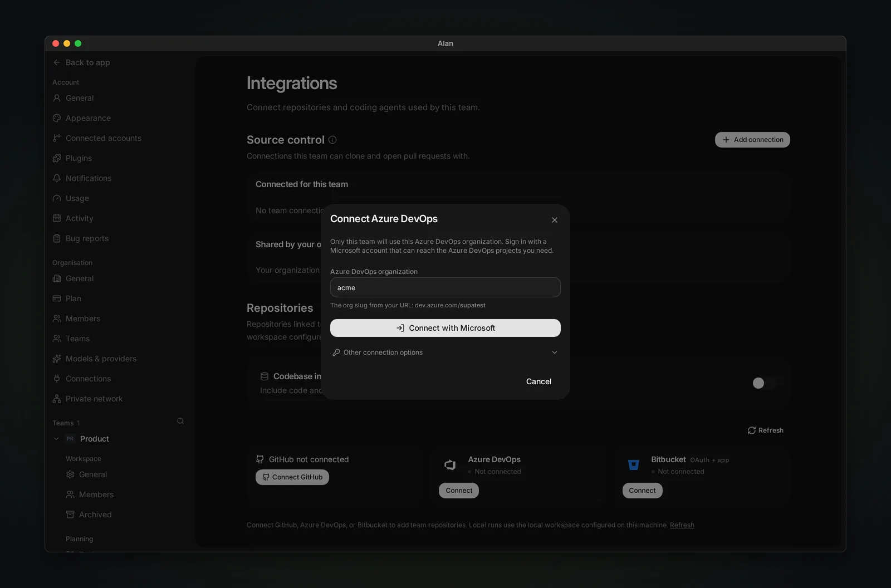Go Back to app

point(81,62)
